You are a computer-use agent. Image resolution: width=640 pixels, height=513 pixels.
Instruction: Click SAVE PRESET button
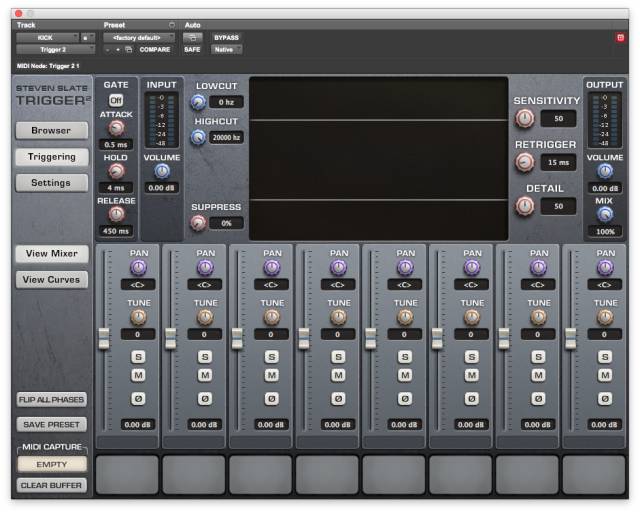(x=52, y=424)
